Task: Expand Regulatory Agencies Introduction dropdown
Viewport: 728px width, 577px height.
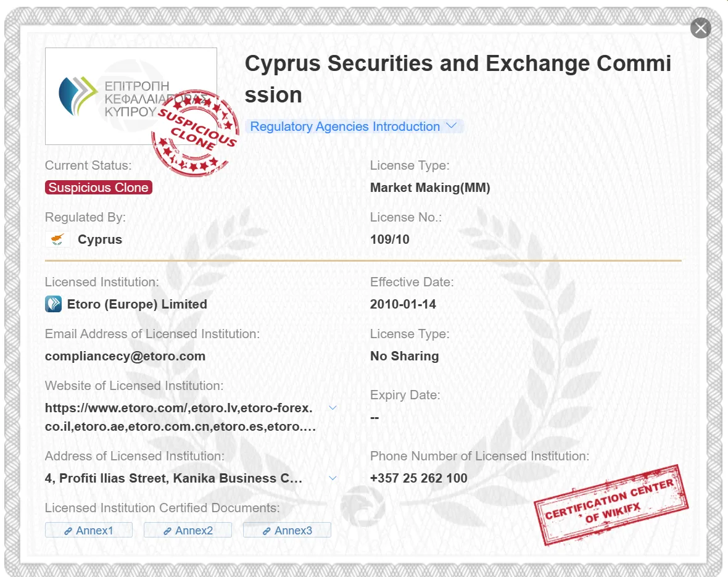Action: tap(354, 127)
